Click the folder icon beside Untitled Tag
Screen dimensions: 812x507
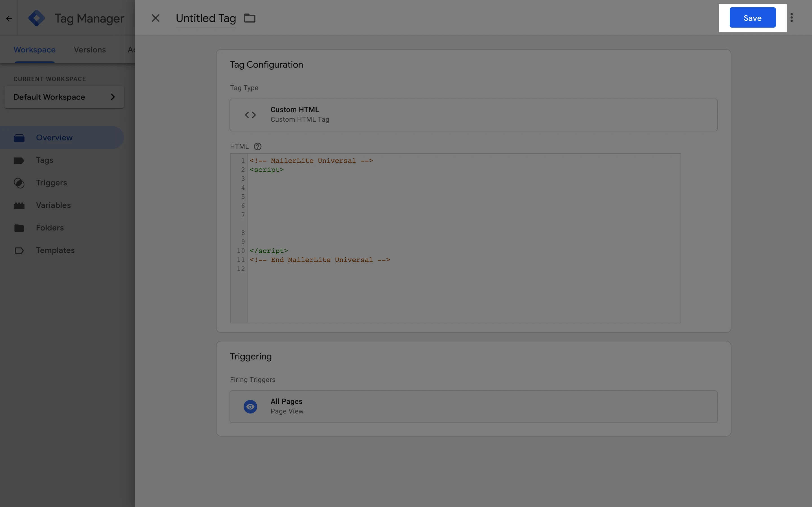(249, 18)
